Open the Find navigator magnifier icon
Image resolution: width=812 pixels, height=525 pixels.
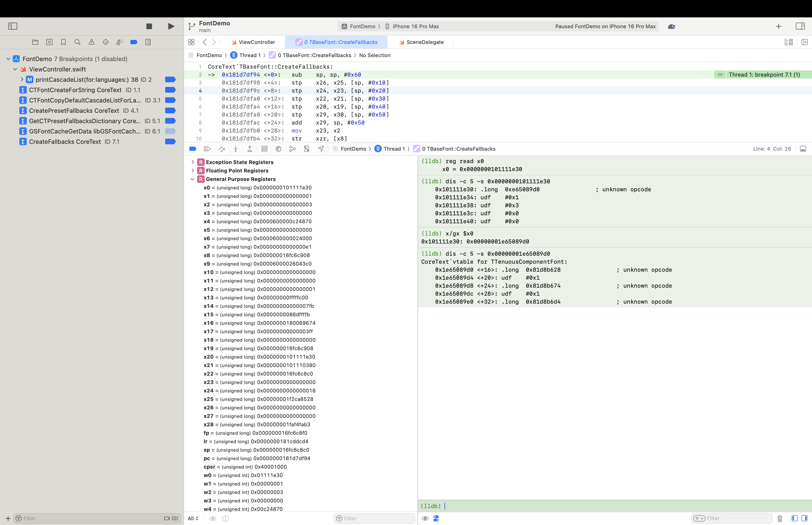click(x=77, y=42)
